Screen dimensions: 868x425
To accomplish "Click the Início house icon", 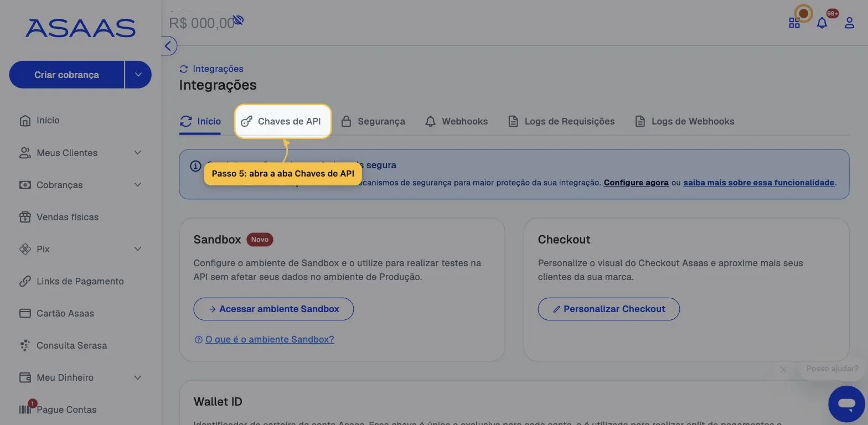I will 25,121.
